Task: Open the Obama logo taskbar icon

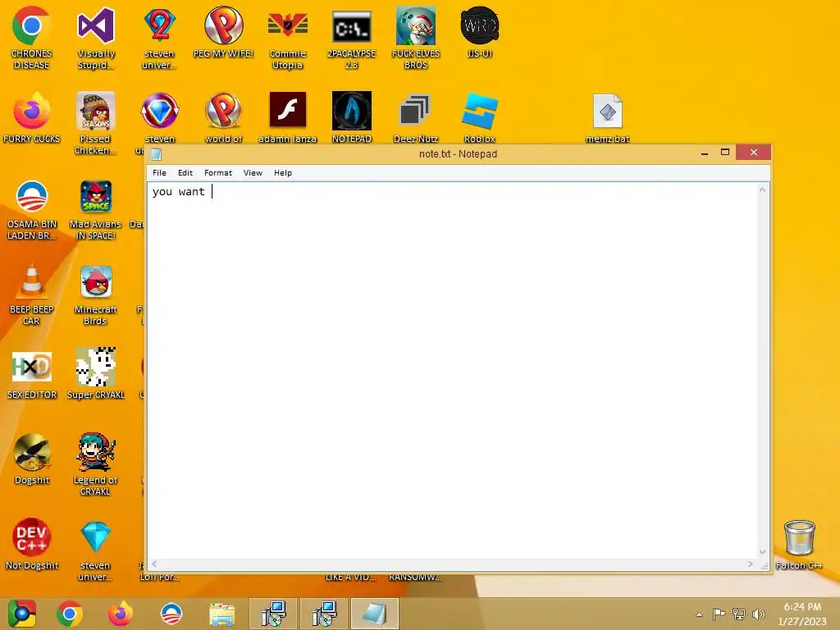Action: [171, 614]
